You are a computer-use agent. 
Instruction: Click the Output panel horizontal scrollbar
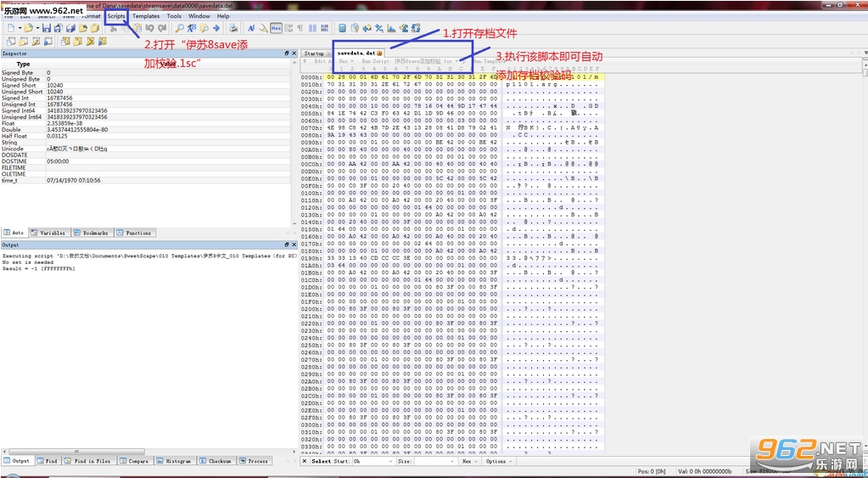(76, 452)
